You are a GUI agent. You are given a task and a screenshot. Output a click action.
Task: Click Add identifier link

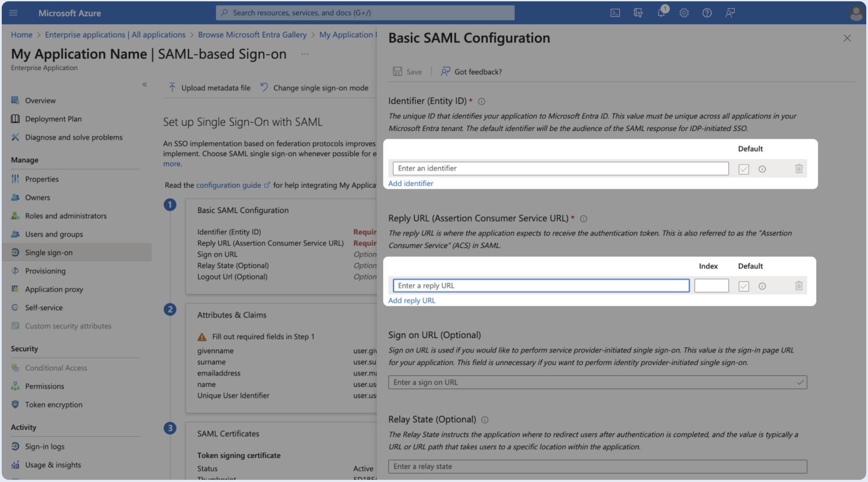[410, 183]
